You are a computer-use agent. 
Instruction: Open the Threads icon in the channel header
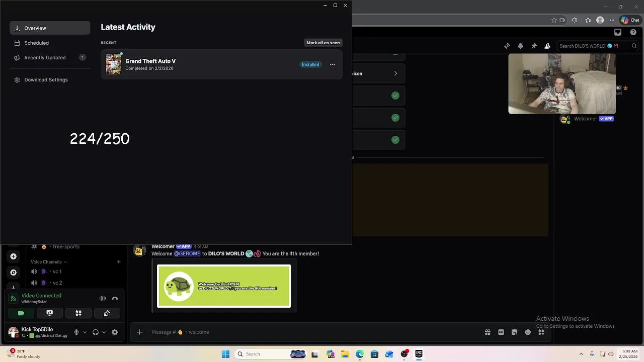click(507, 46)
